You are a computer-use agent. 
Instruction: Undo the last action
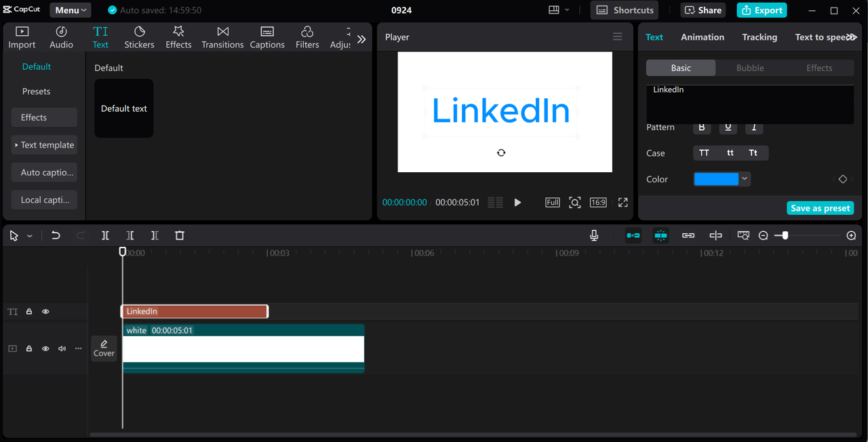(56, 235)
